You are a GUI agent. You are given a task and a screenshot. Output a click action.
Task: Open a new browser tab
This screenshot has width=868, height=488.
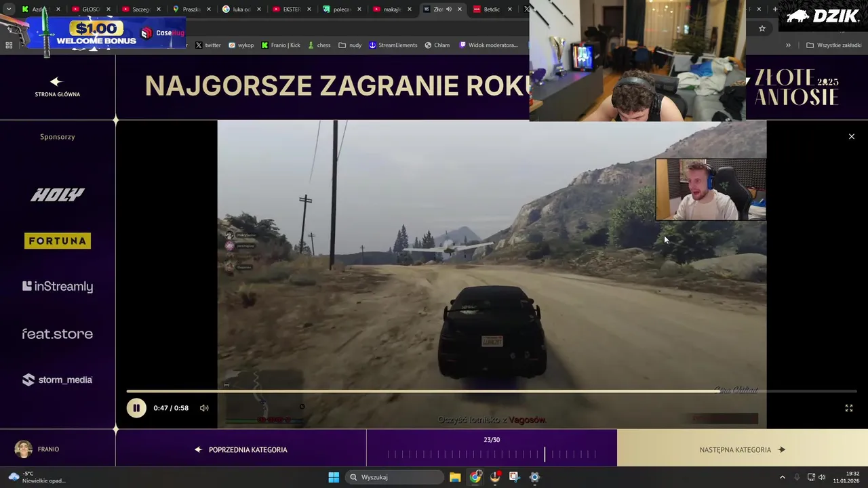[775, 9]
